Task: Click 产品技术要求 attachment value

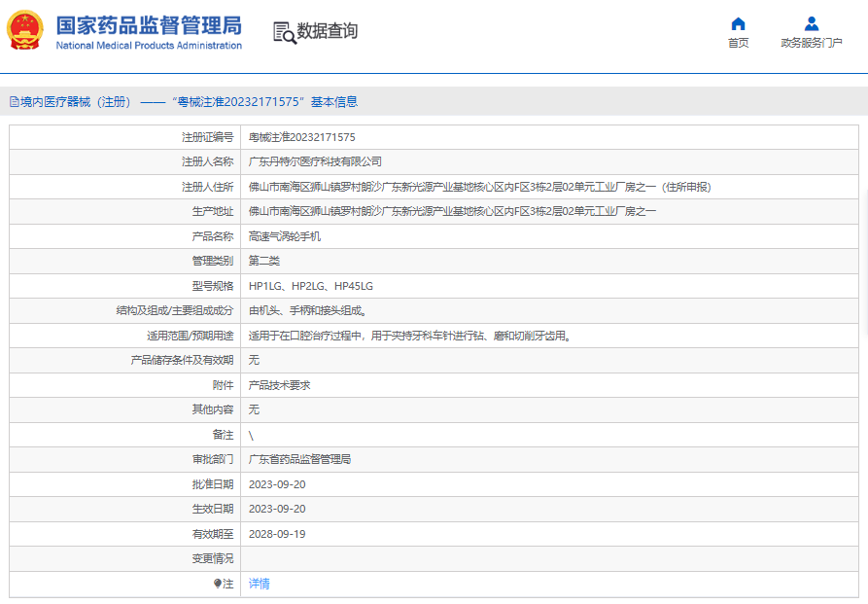Action: 280,385
